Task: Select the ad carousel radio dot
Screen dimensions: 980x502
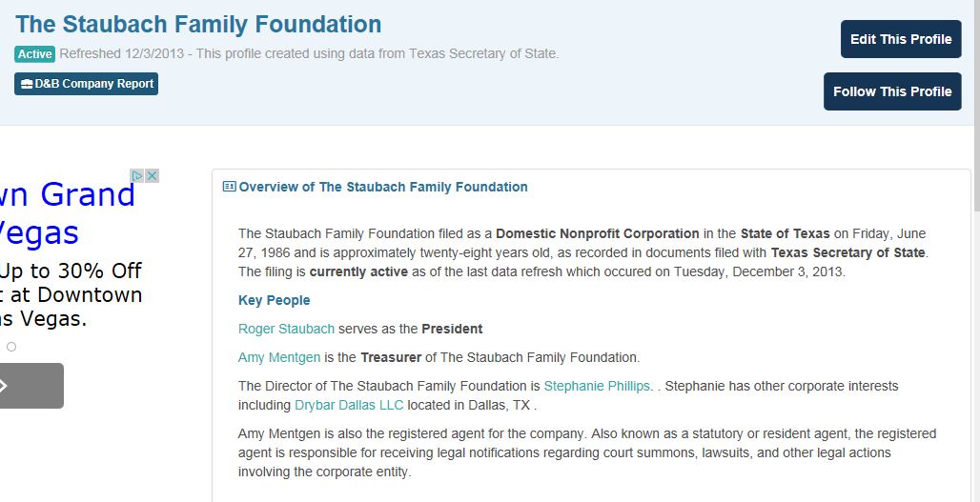Action: pos(11,347)
